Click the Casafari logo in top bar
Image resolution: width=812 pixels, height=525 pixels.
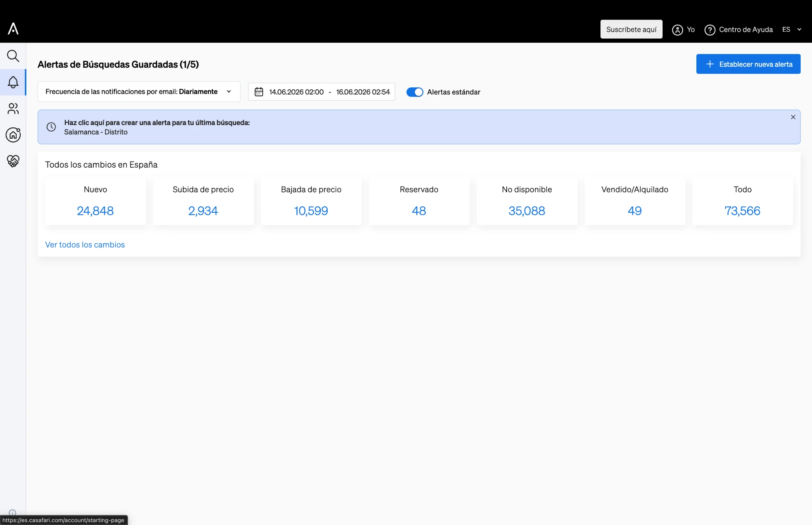(13, 29)
